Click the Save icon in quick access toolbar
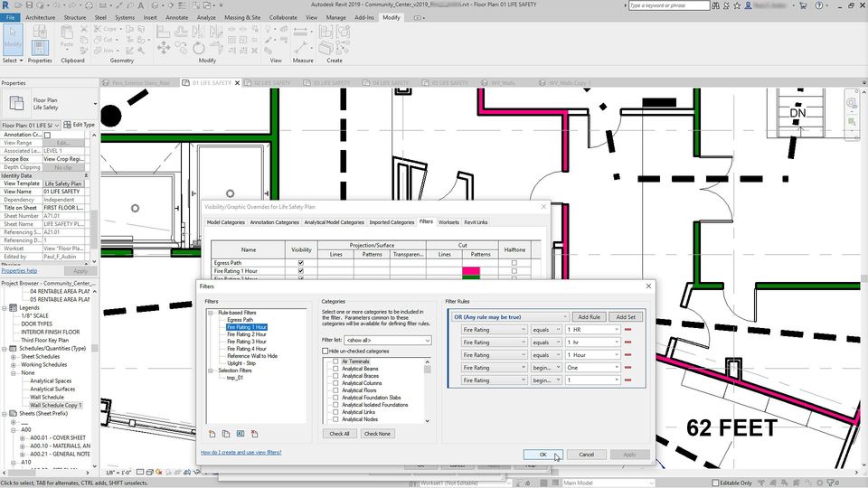Viewport: 868px width, 488px height. 30,5
